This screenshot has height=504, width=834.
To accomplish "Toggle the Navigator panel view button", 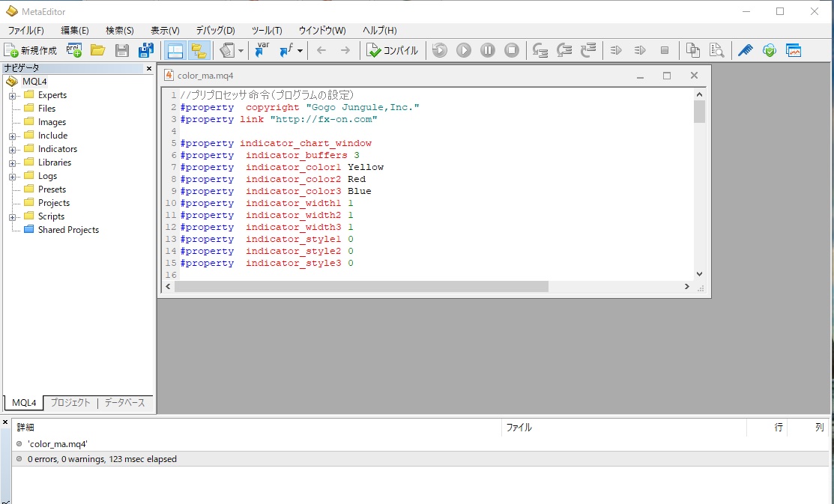I will 175,50.
